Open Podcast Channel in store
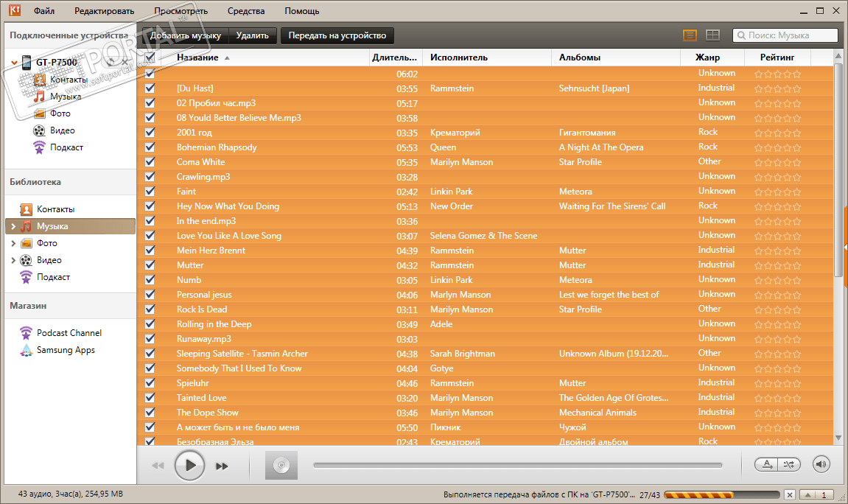 tap(69, 333)
